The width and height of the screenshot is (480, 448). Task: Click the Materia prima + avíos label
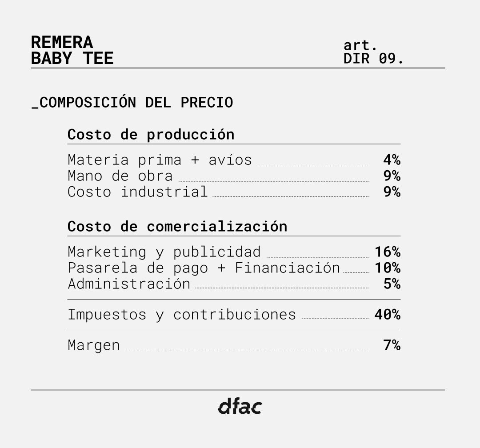coord(160,160)
